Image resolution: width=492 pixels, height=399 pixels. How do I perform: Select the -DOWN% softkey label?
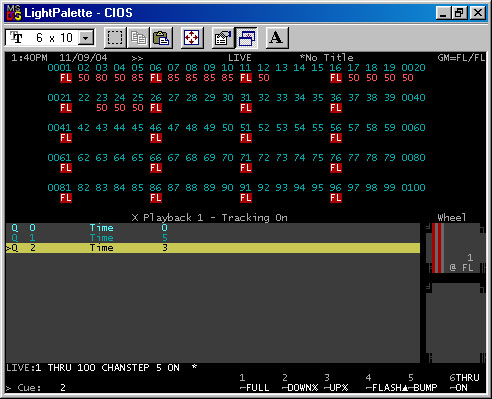[x=300, y=388]
